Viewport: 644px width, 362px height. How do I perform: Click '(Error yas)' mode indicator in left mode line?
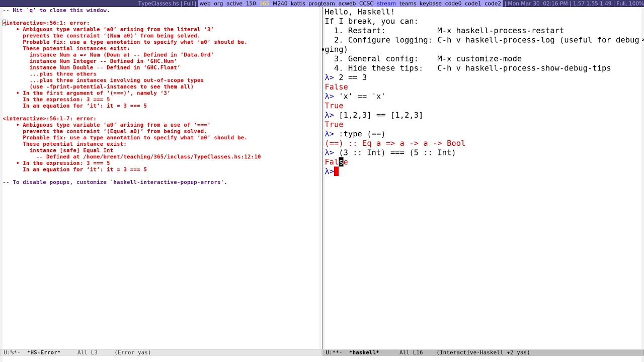coord(133,352)
